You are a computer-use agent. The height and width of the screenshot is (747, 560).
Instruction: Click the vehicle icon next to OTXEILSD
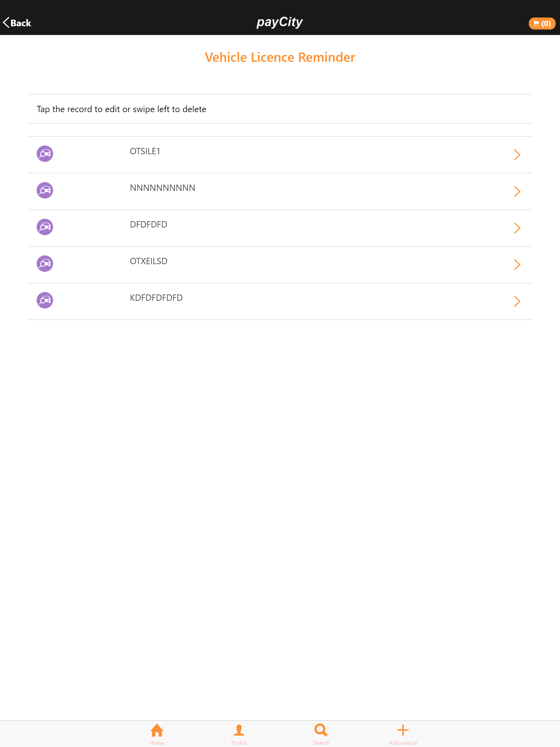point(44,263)
